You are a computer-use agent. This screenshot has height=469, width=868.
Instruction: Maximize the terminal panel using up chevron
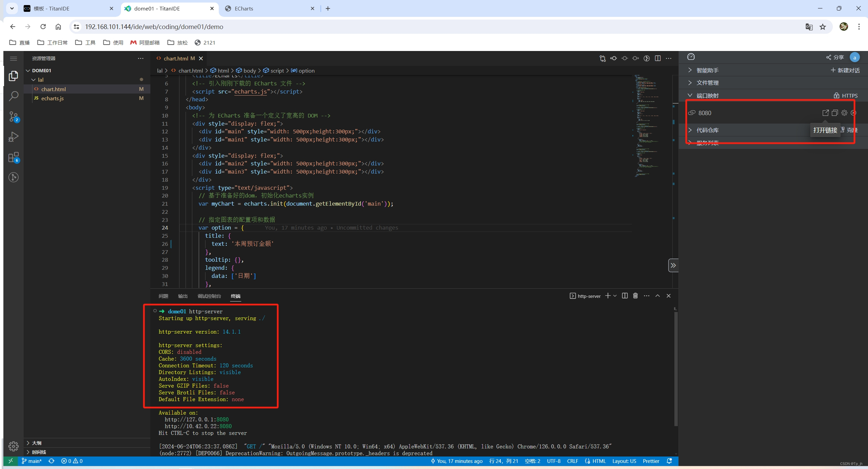tap(658, 296)
